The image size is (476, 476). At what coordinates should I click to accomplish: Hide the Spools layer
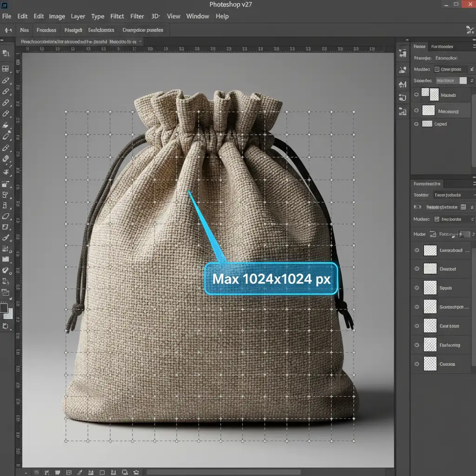point(416,288)
